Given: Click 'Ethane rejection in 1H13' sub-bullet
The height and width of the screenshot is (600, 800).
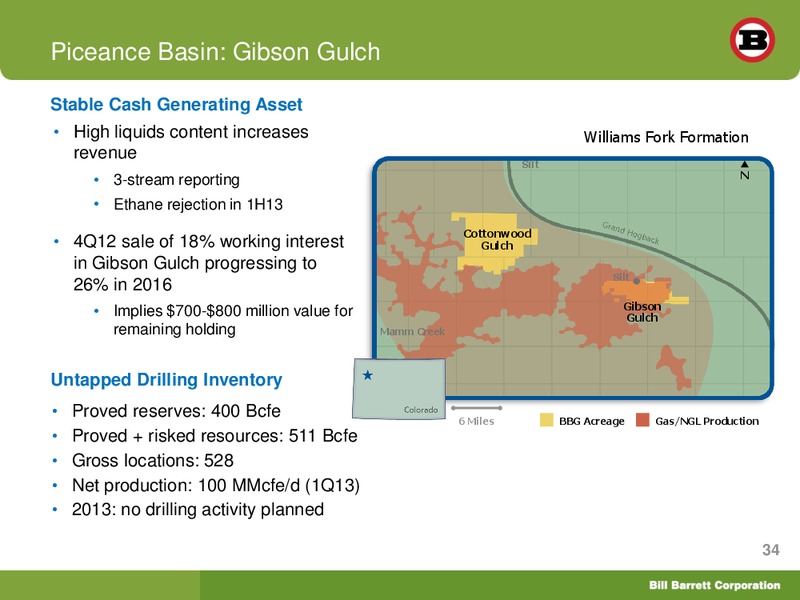Looking at the screenshot, I should (198, 205).
